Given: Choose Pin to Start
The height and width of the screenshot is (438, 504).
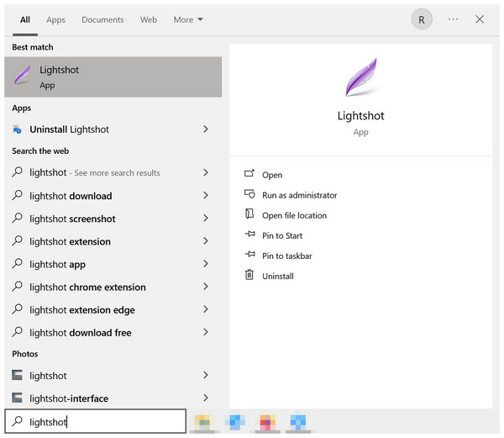Looking at the screenshot, I should 282,235.
